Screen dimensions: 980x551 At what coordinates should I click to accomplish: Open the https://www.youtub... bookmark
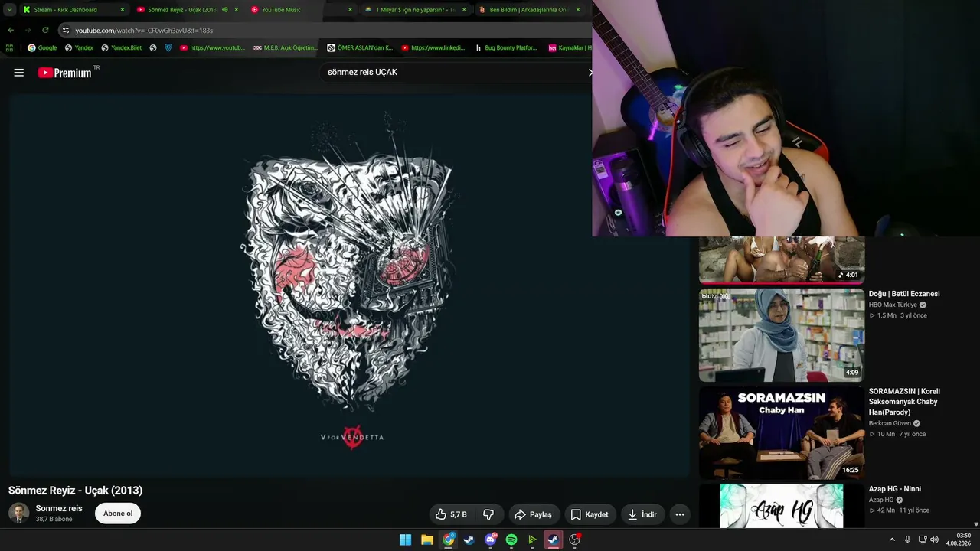coord(212,47)
